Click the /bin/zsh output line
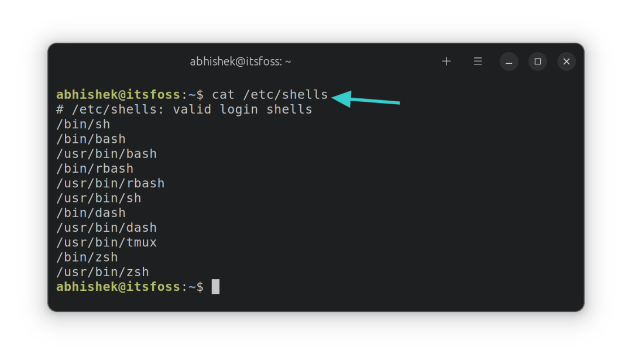The width and height of the screenshot is (632, 364). [x=87, y=257]
